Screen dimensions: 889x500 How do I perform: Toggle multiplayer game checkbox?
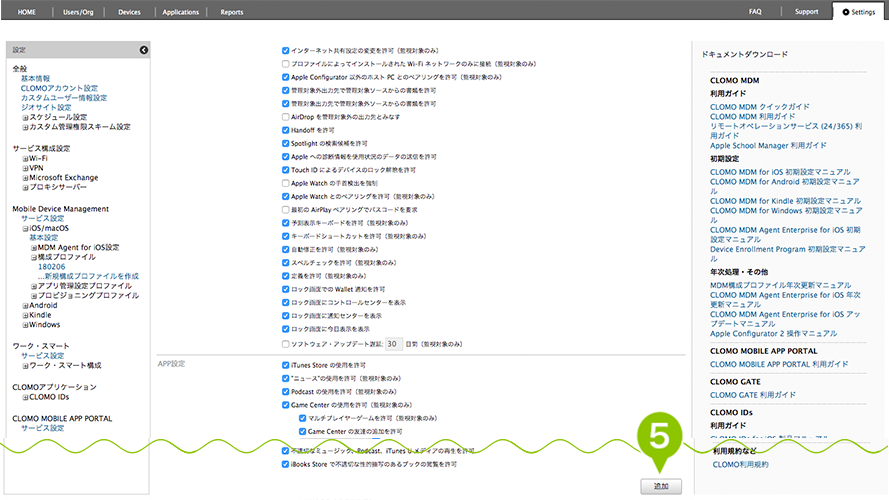[x=302, y=418]
